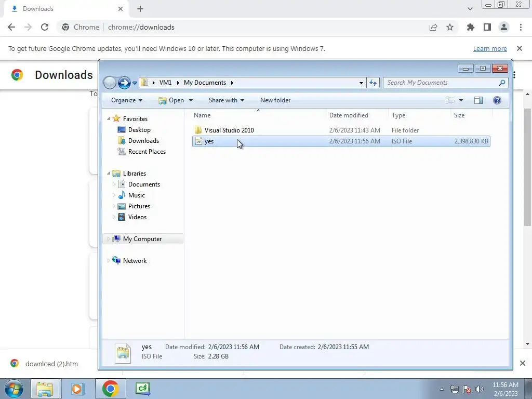Click the refresh button beside the address bar
Viewport: 532px width, 399px height.
[373, 83]
